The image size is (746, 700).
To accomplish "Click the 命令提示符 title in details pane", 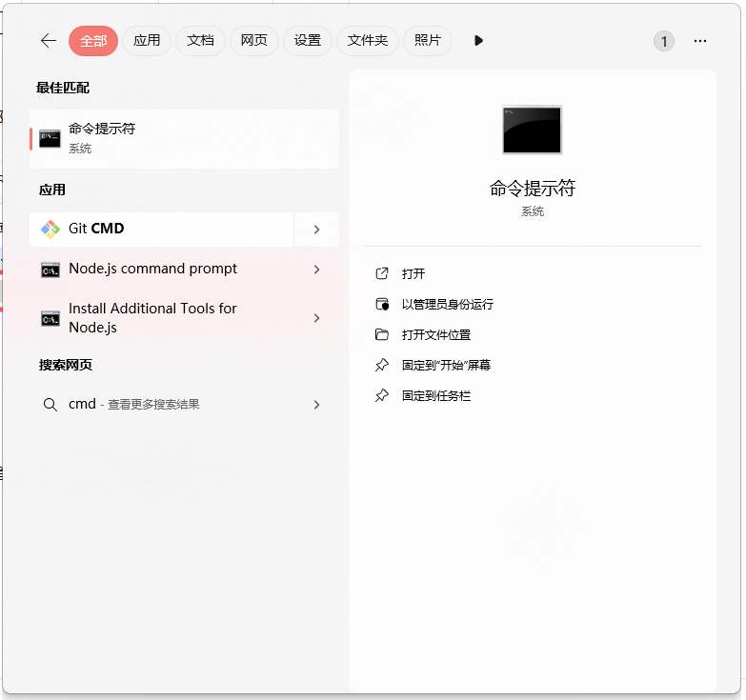I will (x=533, y=189).
